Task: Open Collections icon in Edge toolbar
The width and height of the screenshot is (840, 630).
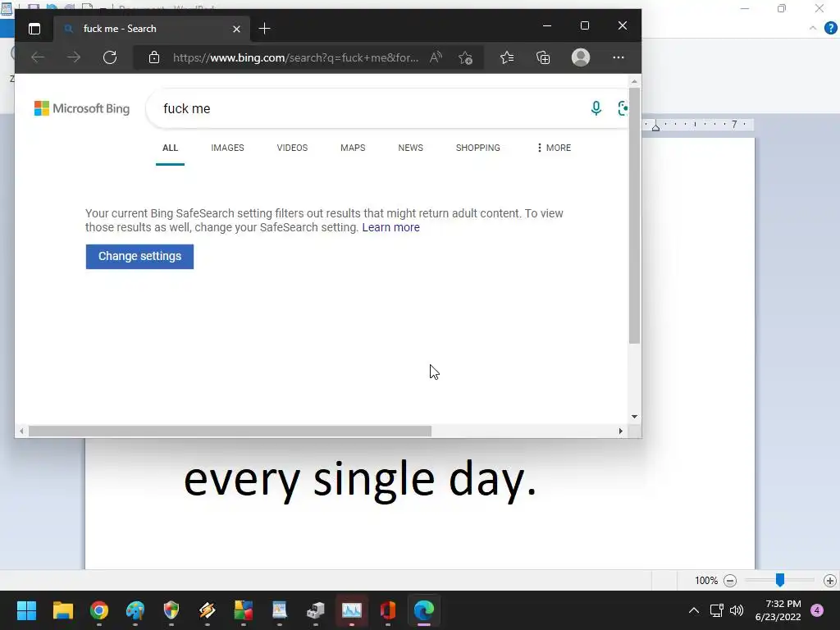Action: click(x=543, y=57)
